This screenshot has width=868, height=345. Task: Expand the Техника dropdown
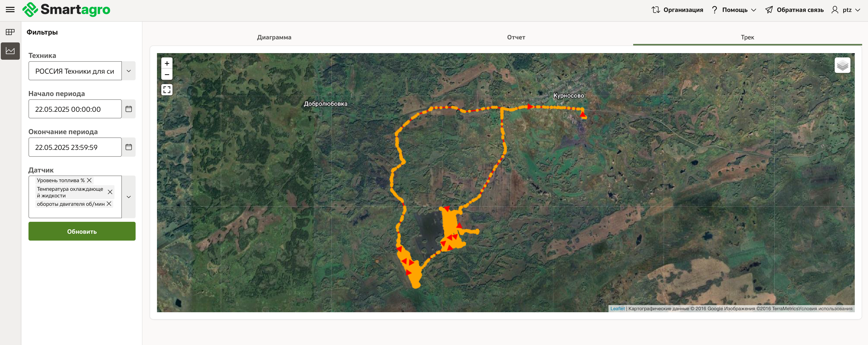click(129, 71)
